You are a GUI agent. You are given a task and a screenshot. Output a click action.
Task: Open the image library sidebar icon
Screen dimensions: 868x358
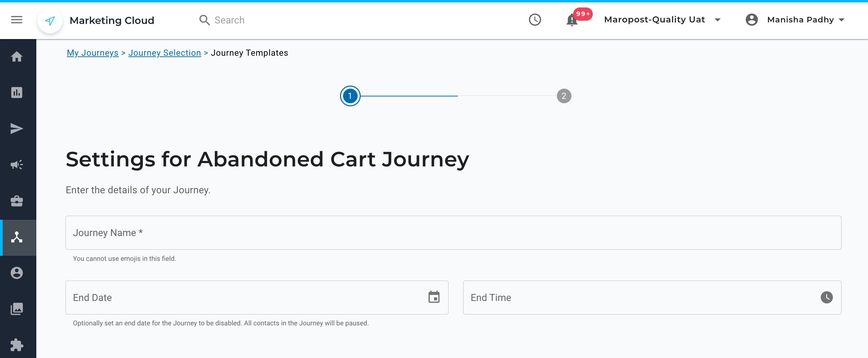pos(17,309)
